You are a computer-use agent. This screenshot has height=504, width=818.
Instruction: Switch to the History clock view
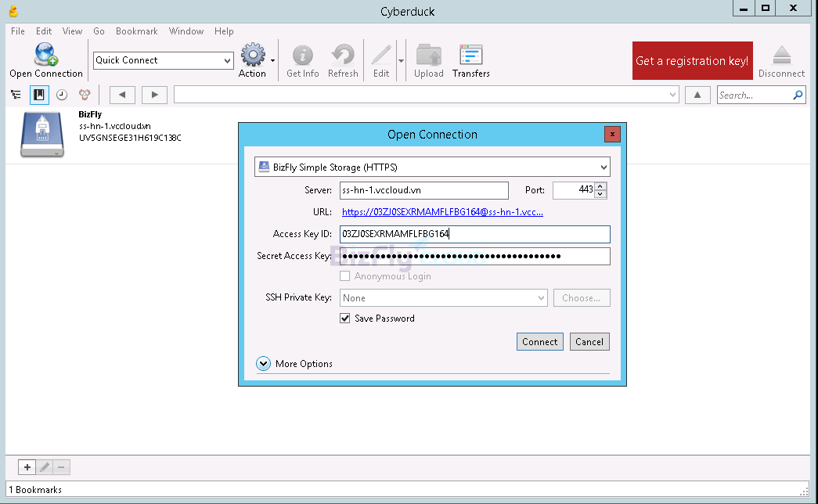tap(61, 95)
